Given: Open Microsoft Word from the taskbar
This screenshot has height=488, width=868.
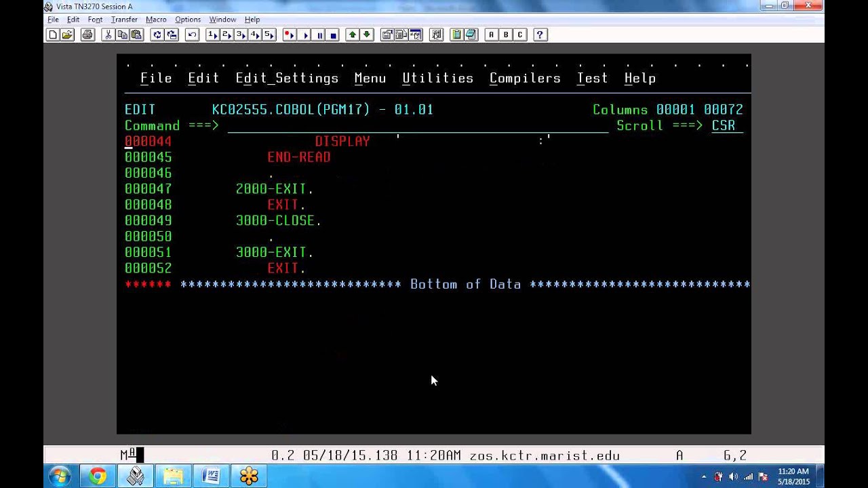Looking at the screenshot, I should (x=211, y=476).
